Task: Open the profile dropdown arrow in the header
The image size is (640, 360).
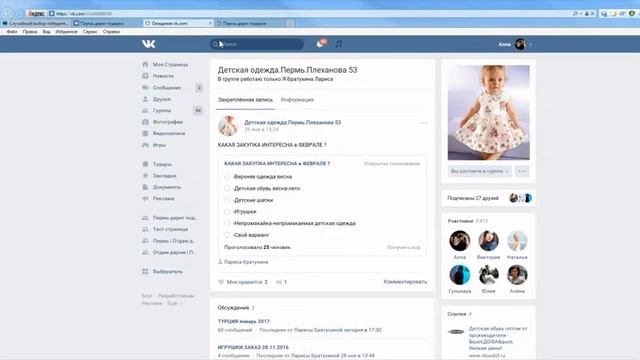Action: point(531,44)
